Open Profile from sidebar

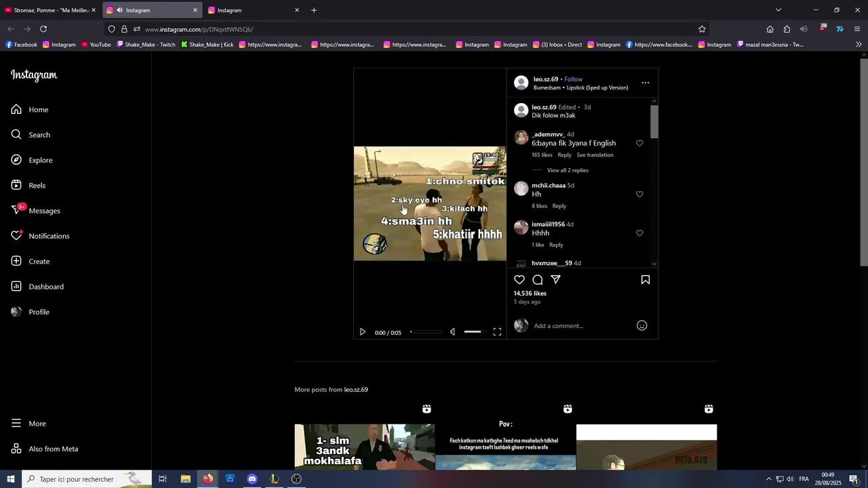31,312
